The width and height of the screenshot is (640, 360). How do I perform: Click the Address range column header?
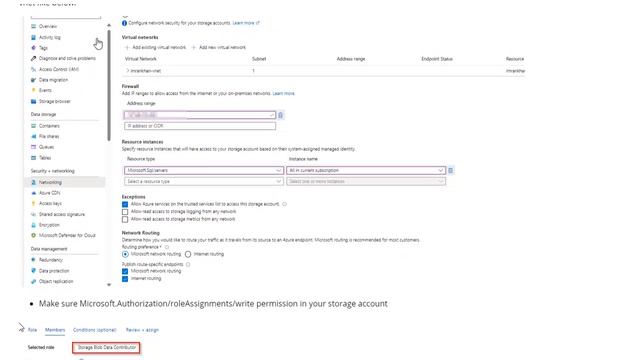(x=351, y=59)
